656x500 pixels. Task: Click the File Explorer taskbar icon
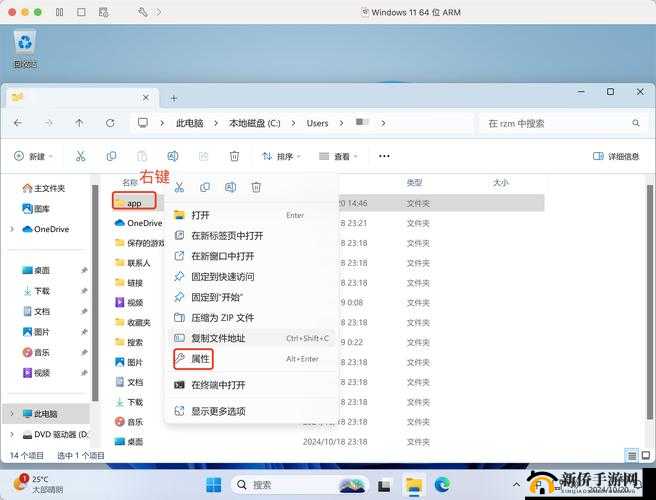[414, 485]
